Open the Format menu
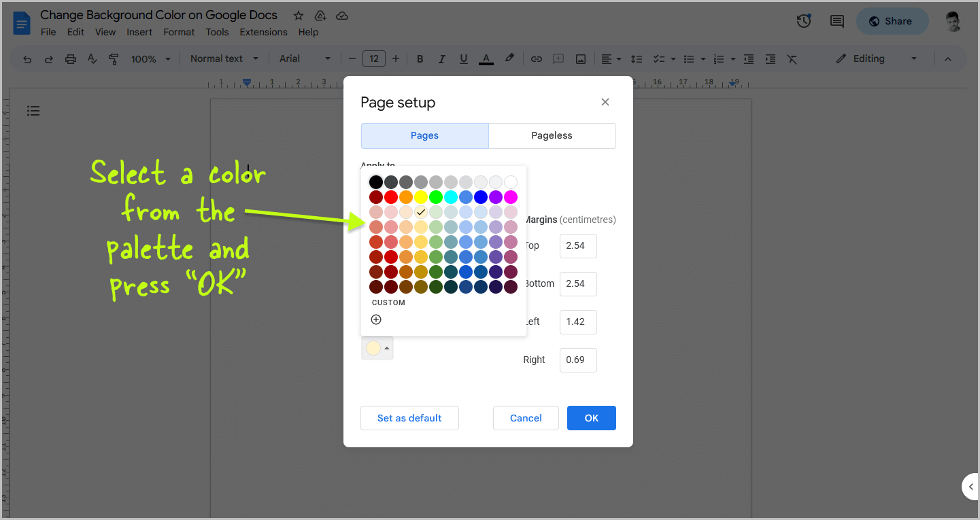The image size is (980, 520). pos(179,32)
